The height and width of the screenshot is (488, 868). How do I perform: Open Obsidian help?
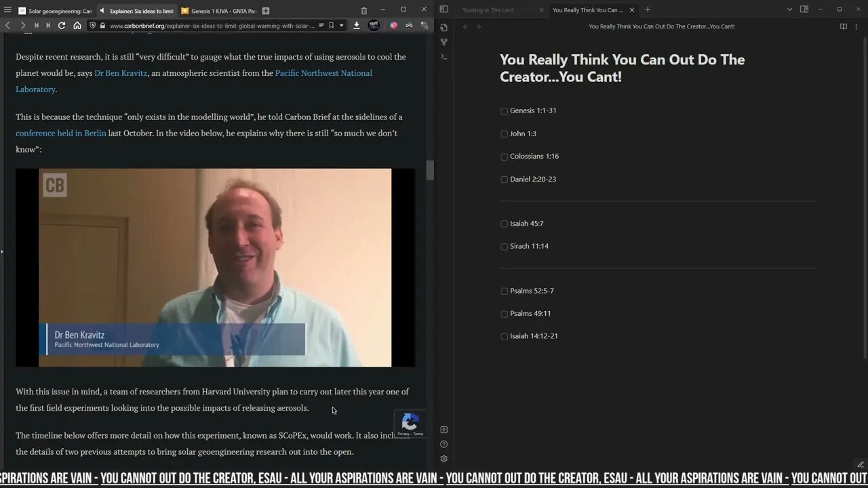click(443, 444)
